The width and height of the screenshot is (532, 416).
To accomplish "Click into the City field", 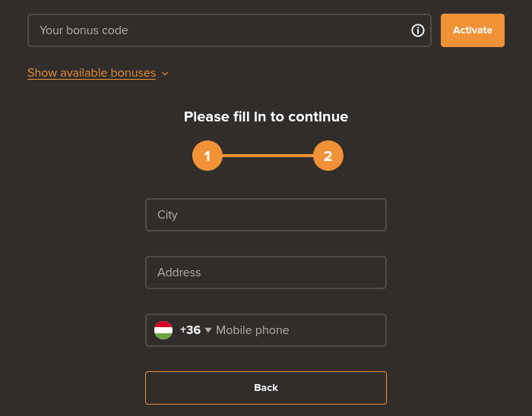I will pos(266,215).
